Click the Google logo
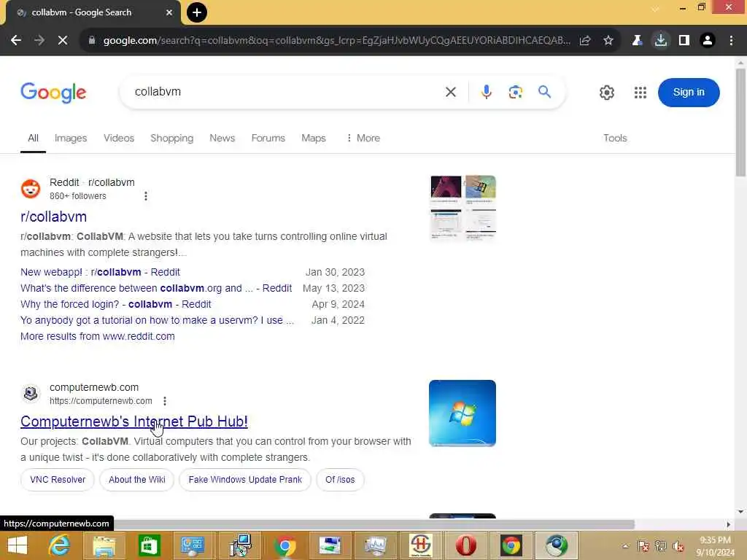 53,93
